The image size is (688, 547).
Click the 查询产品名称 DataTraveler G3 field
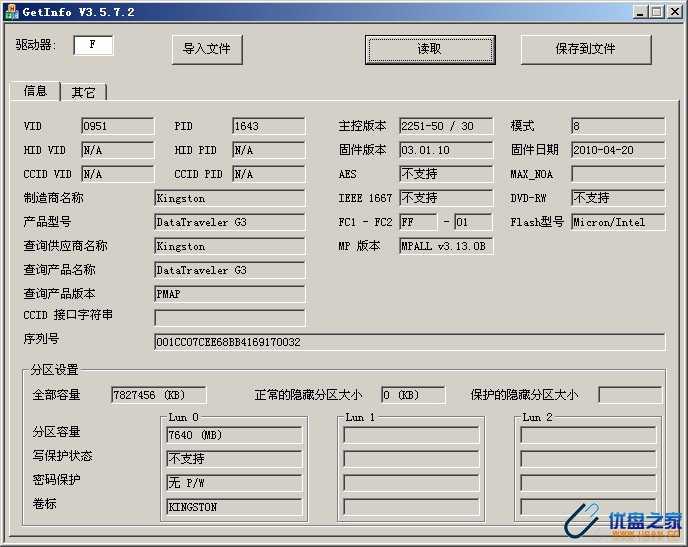point(229,270)
